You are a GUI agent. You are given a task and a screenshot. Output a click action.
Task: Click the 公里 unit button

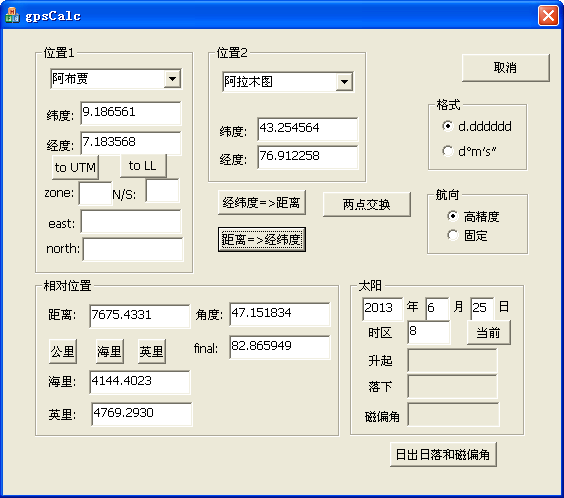tap(63, 351)
